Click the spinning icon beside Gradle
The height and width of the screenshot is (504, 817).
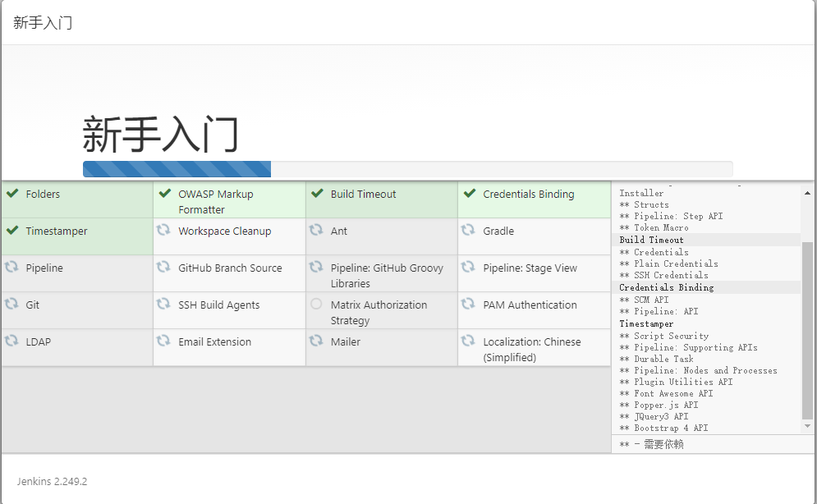pyautogui.click(x=469, y=231)
